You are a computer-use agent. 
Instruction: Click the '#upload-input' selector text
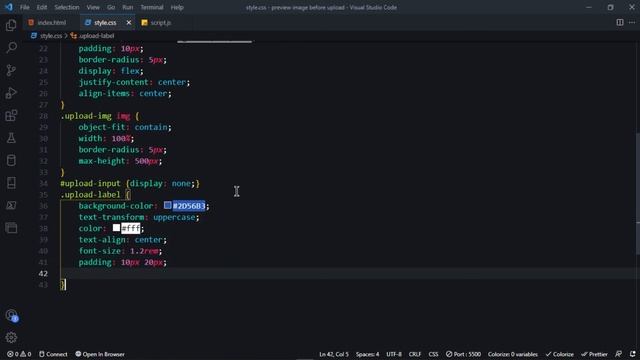90,183
